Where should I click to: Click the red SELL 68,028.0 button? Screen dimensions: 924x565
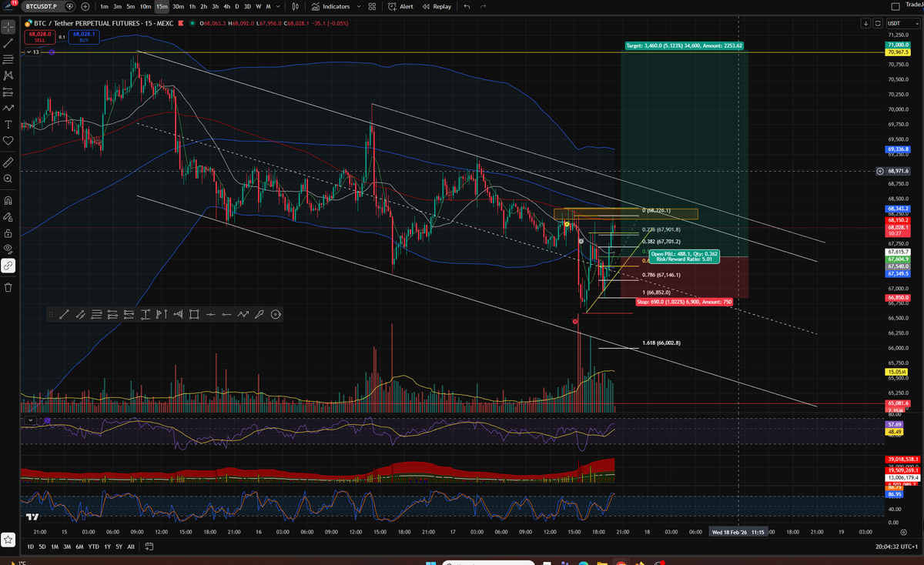coord(40,37)
